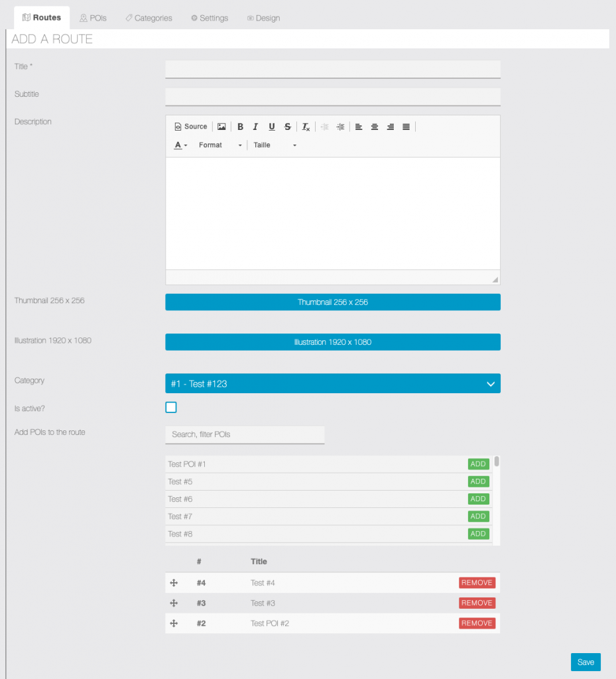Click the underline formatting icon
Screen dimensions: 616x679
tap(271, 127)
